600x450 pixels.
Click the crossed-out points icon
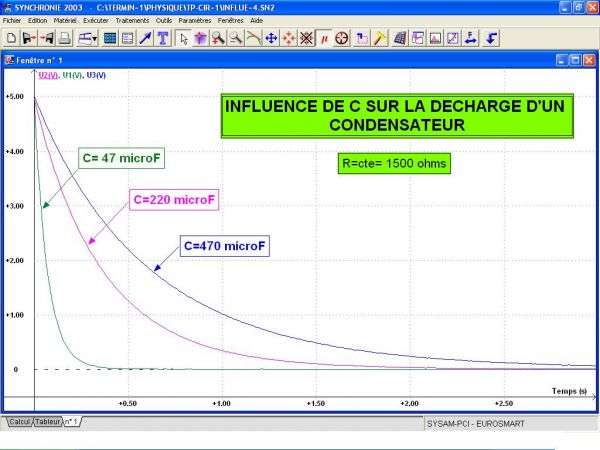[306, 38]
